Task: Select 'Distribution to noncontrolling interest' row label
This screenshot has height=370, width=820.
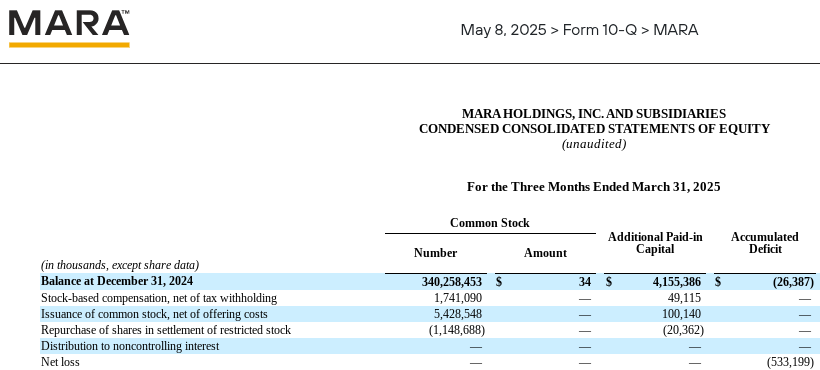Action: 130,346
